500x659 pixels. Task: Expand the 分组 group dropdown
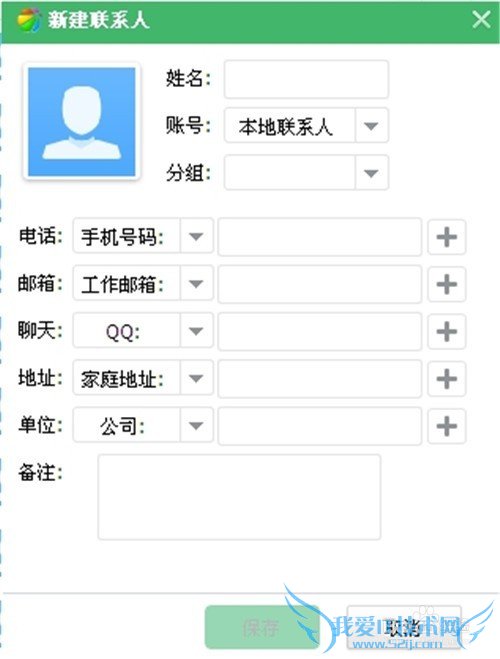pos(306,173)
